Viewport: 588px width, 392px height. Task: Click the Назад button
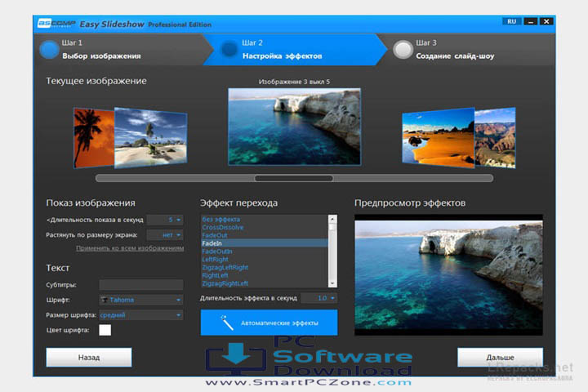(89, 358)
